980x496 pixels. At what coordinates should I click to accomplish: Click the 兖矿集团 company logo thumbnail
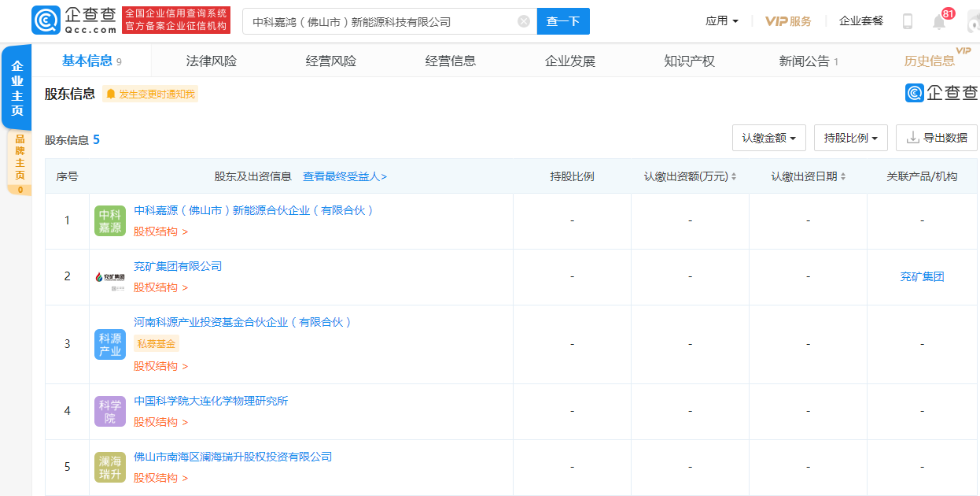pyautogui.click(x=110, y=277)
